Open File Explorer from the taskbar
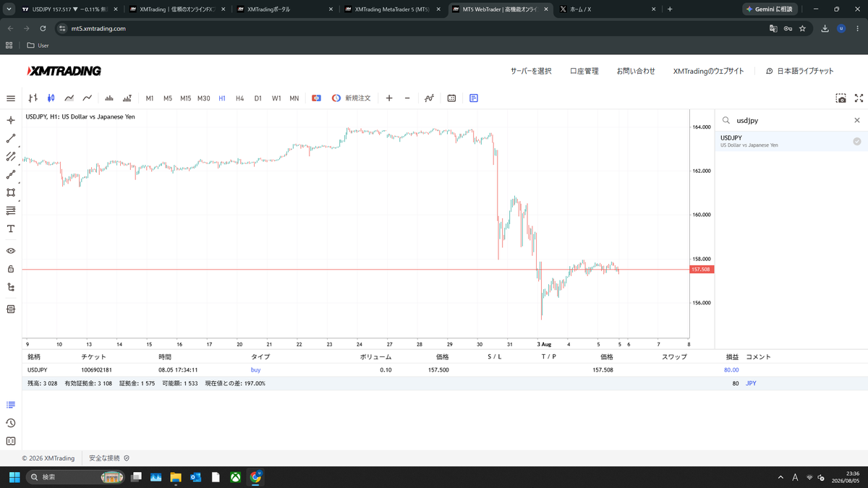The image size is (868, 488). [176, 477]
